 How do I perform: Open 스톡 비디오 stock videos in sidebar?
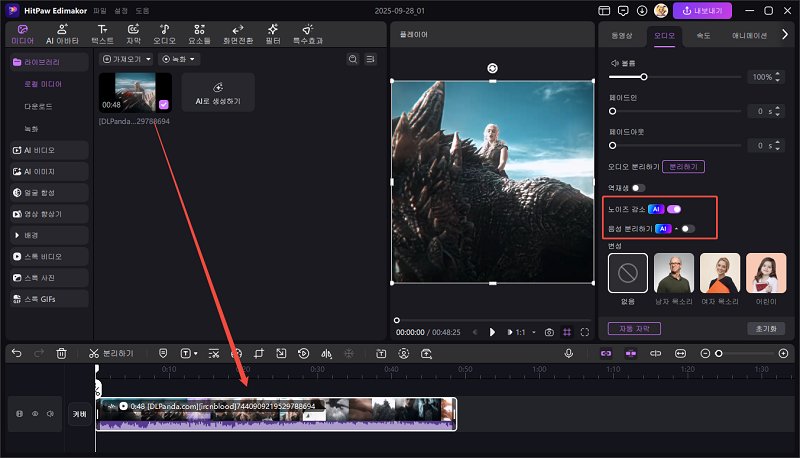point(49,256)
